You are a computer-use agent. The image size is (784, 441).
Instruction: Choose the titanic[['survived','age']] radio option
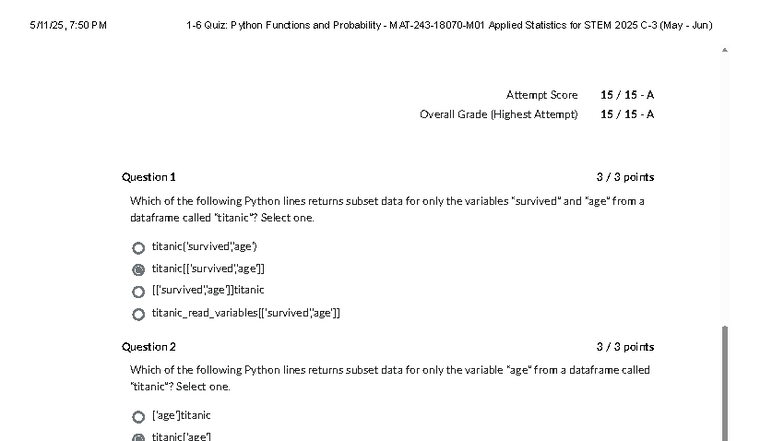pos(138,269)
